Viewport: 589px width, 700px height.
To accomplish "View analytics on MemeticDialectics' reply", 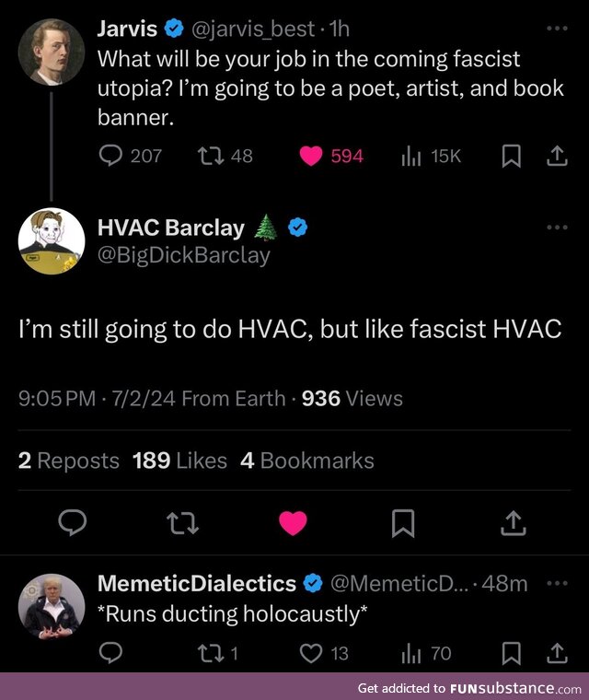I will [410, 653].
